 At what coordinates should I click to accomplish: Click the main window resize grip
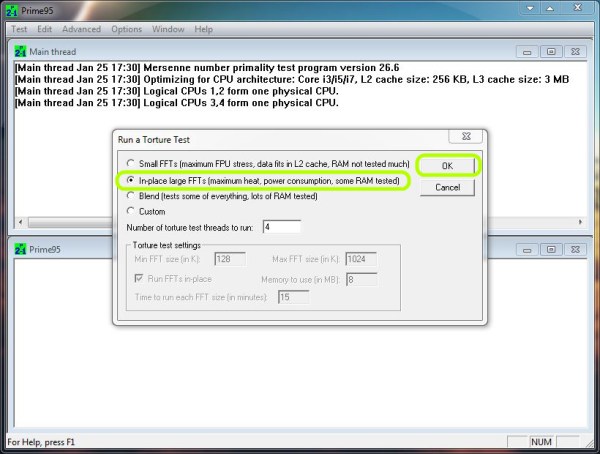592,444
